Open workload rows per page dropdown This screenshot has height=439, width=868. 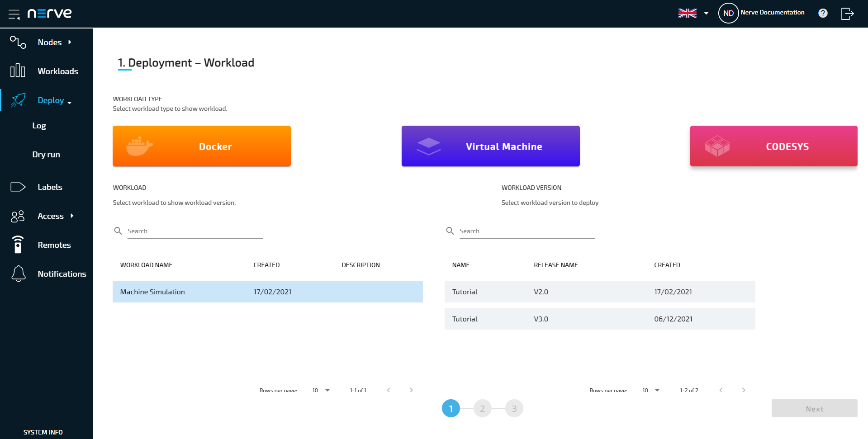click(x=321, y=390)
